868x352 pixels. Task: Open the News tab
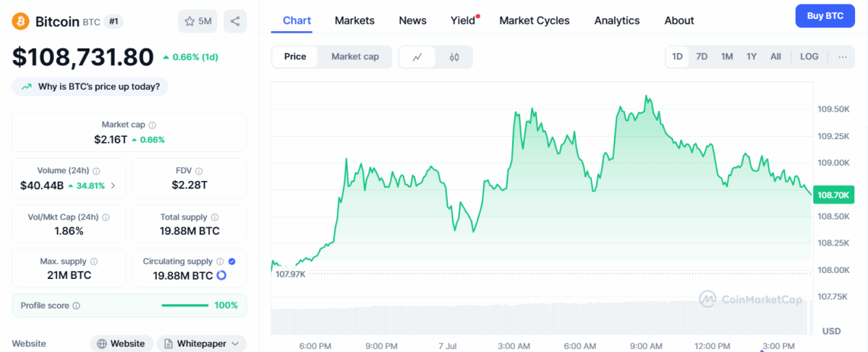click(x=412, y=20)
